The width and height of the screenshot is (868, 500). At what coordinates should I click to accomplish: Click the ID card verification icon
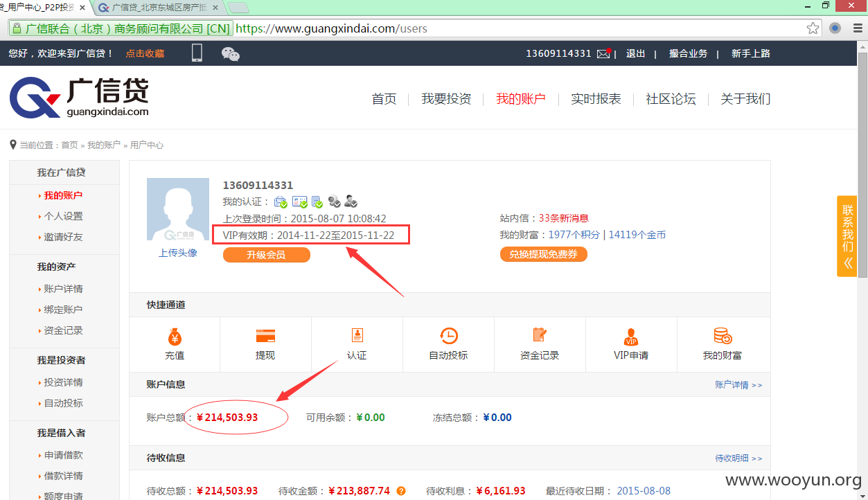click(x=299, y=202)
